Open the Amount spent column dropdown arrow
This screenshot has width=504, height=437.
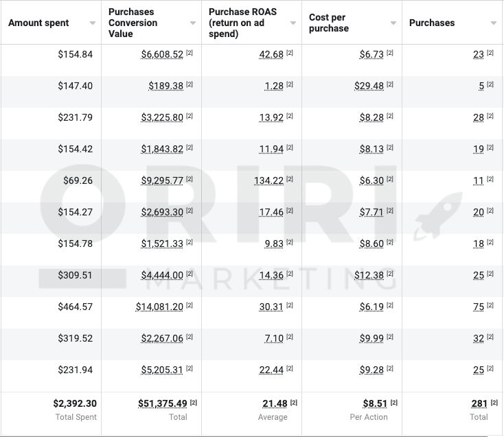93,23
